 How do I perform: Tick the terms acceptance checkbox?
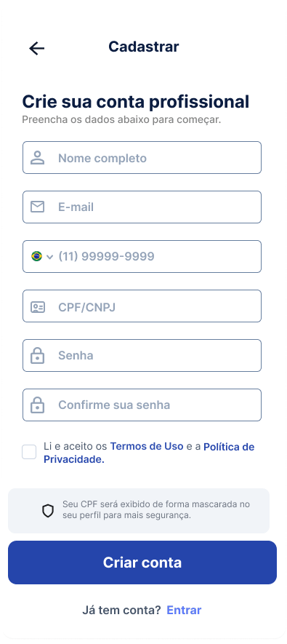pos(29,452)
